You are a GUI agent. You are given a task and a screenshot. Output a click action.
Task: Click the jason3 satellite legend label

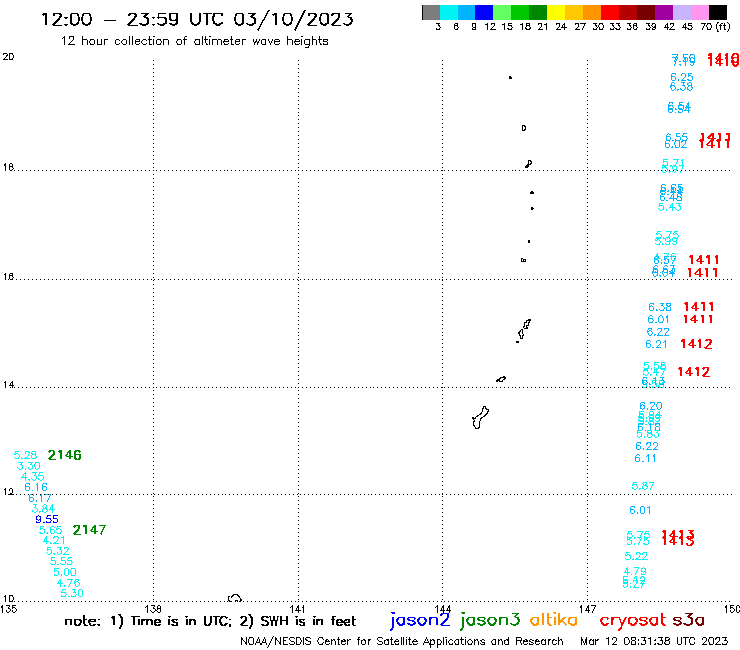tap(490, 620)
